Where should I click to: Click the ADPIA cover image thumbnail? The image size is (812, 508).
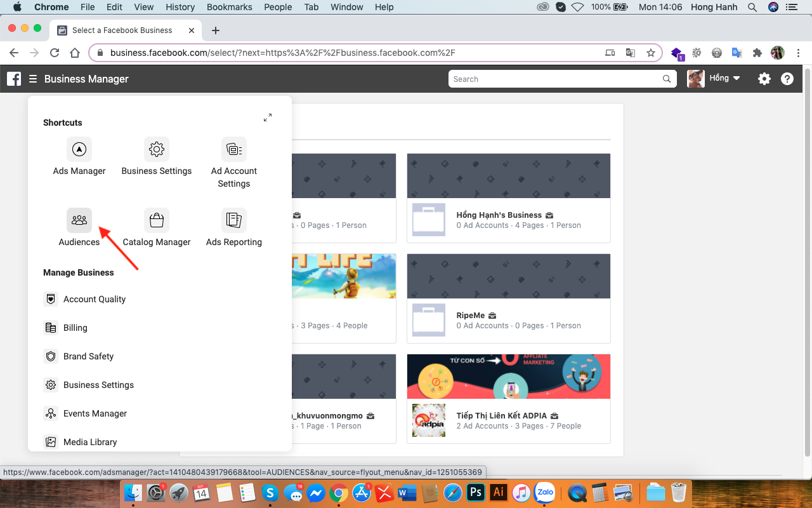coord(509,377)
